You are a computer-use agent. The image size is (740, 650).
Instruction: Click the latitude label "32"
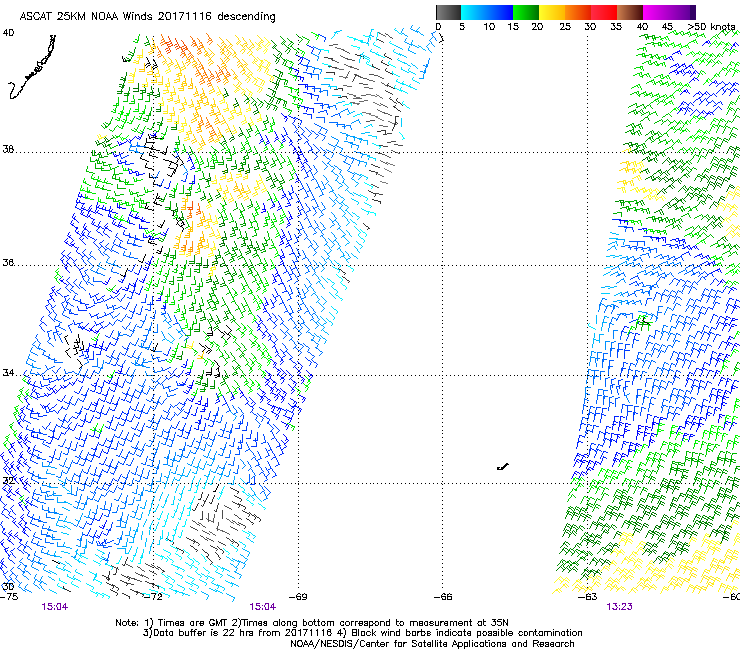click(x=8, y=481)
